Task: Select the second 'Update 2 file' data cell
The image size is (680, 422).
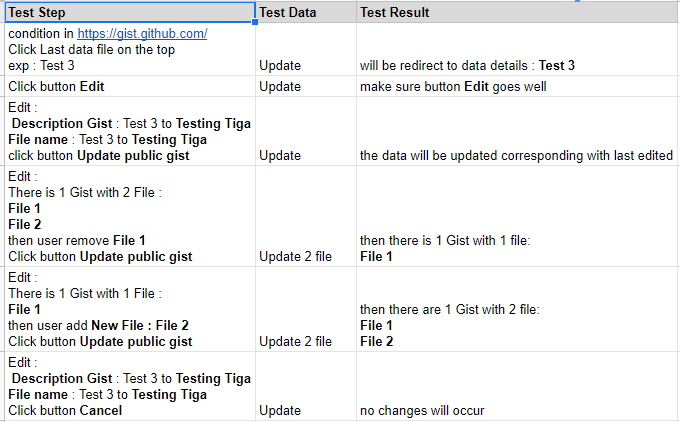Action: (306, 309)
